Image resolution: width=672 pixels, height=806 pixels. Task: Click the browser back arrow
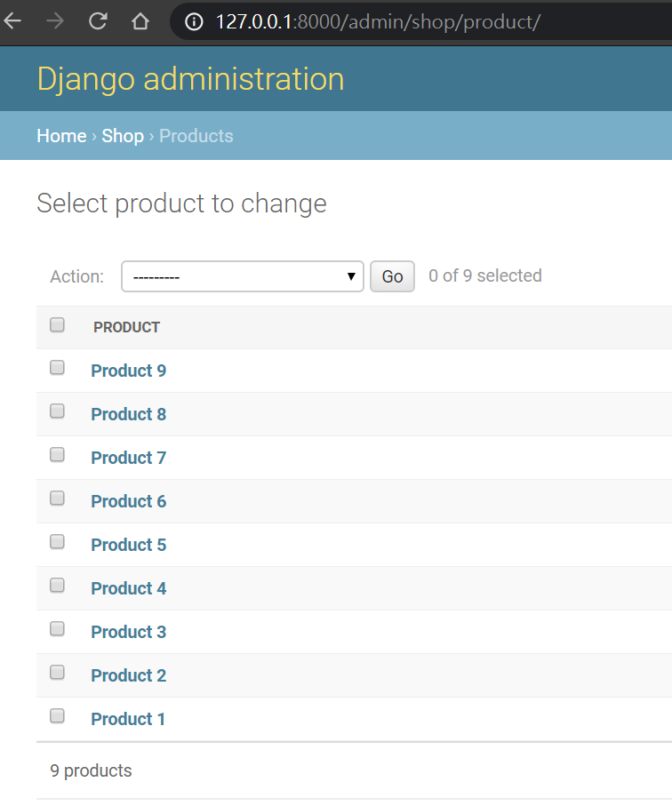12,21
